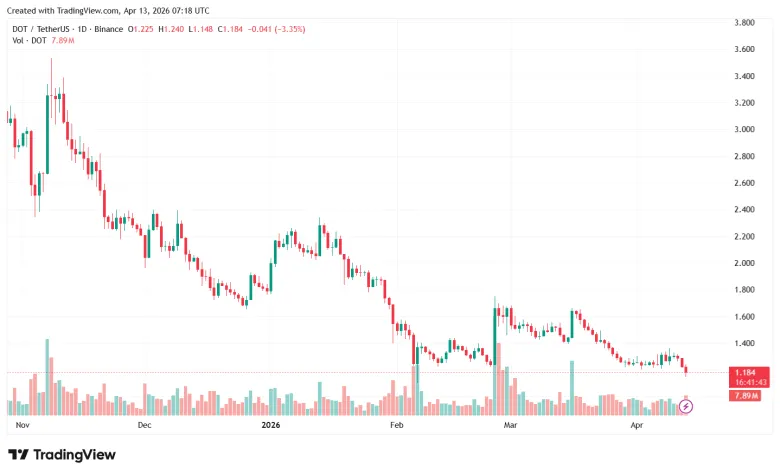Click the 3.800 price axis label
The height and width of the screenshot is (475, 780).
click(x=744, y=22)
